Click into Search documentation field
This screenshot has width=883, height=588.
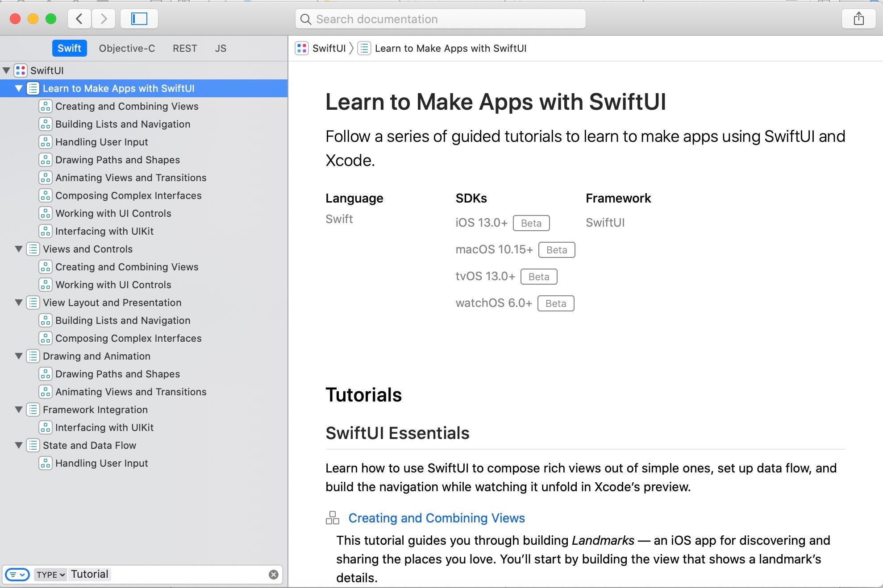click(x=440, y=19)
